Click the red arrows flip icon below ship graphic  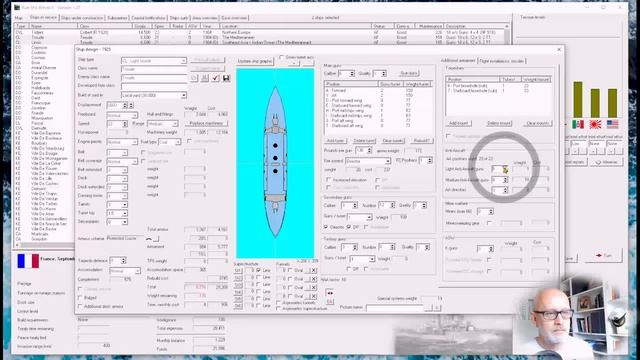coord(330,293)
